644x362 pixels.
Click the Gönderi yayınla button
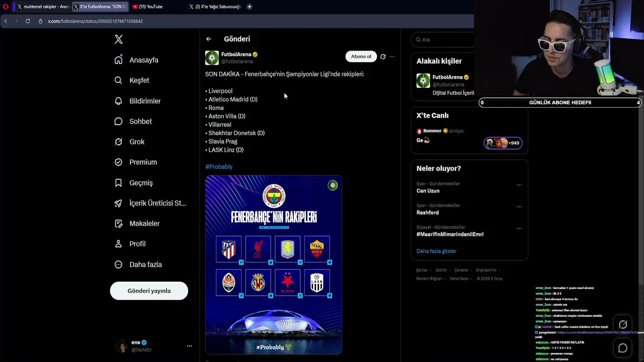[x=149, y=291]
